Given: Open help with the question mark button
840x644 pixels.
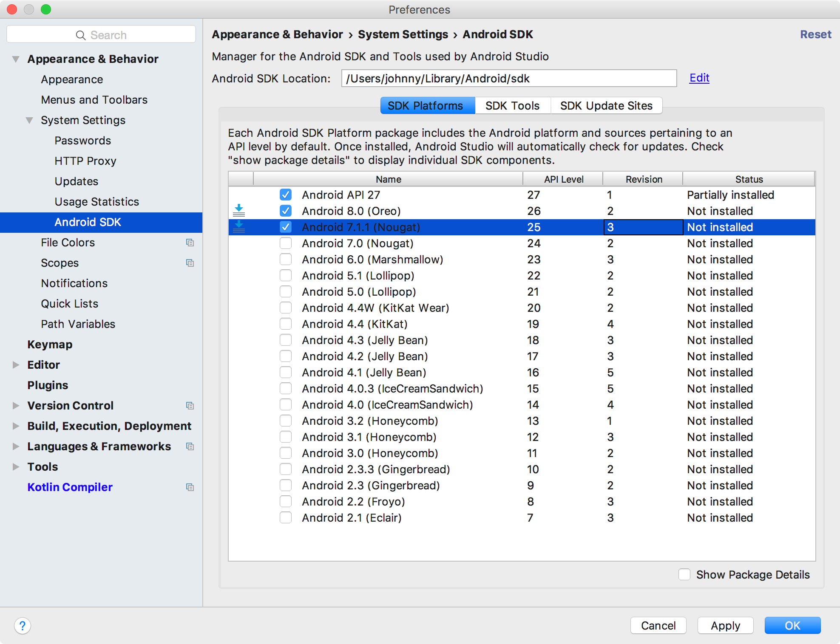Looking at the screenshot, I should (23, 626).
